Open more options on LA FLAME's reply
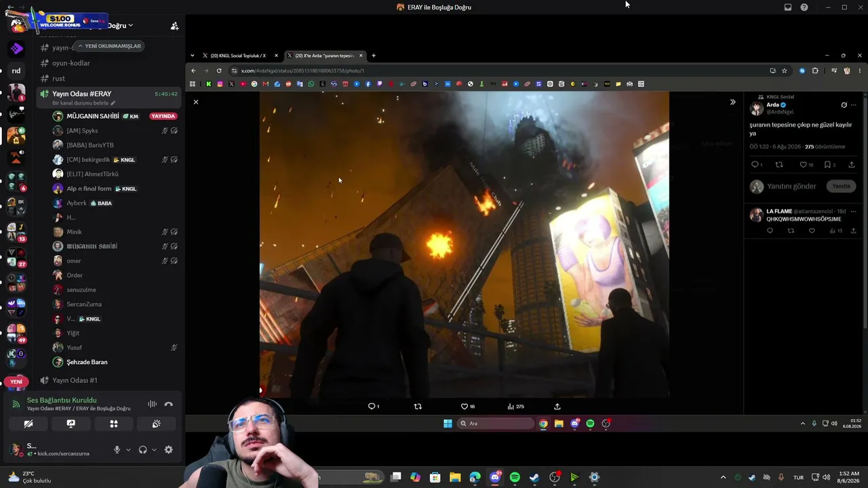This screenshot has height=488, width=868. tap(853, 211)
